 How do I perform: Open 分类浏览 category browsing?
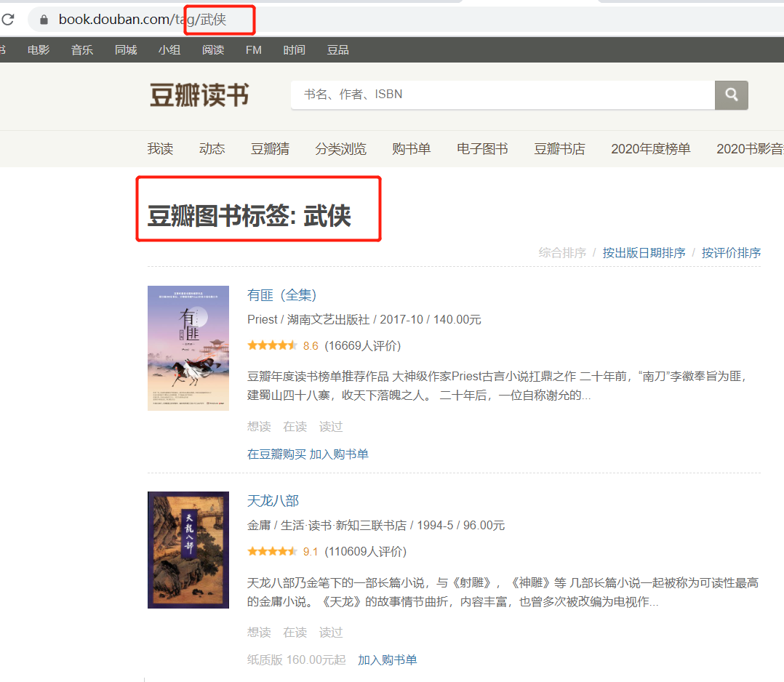click(340, 149)
